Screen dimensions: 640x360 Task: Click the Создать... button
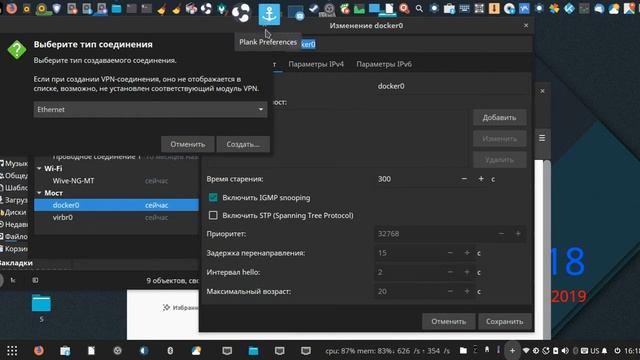(243, 144)
